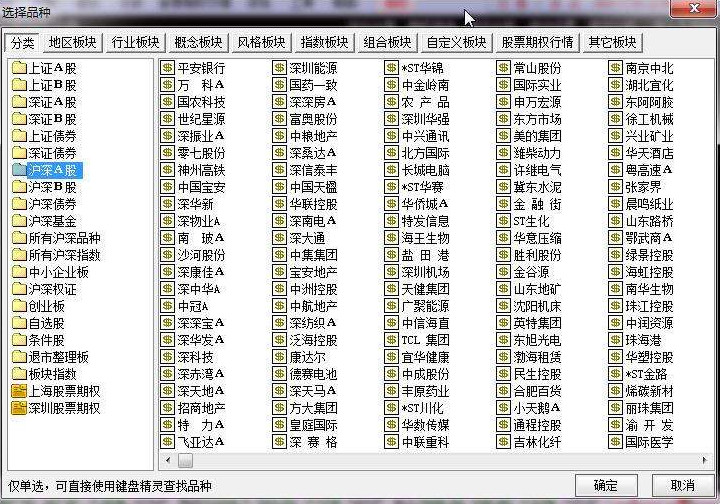Select the stock 中国宝安
Image resolution: width=720 pixels, height=504 pixels.
point(201,187)
